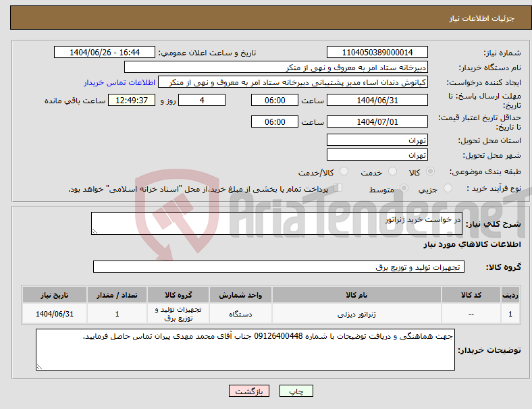Click the تاریخ نیاز column header
532x409 pixels.
[55, 295]
